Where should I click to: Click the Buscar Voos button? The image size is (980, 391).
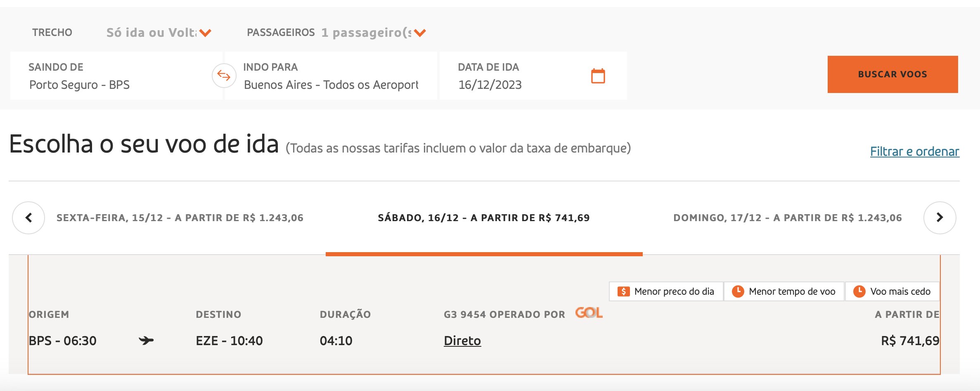(892, 74)
